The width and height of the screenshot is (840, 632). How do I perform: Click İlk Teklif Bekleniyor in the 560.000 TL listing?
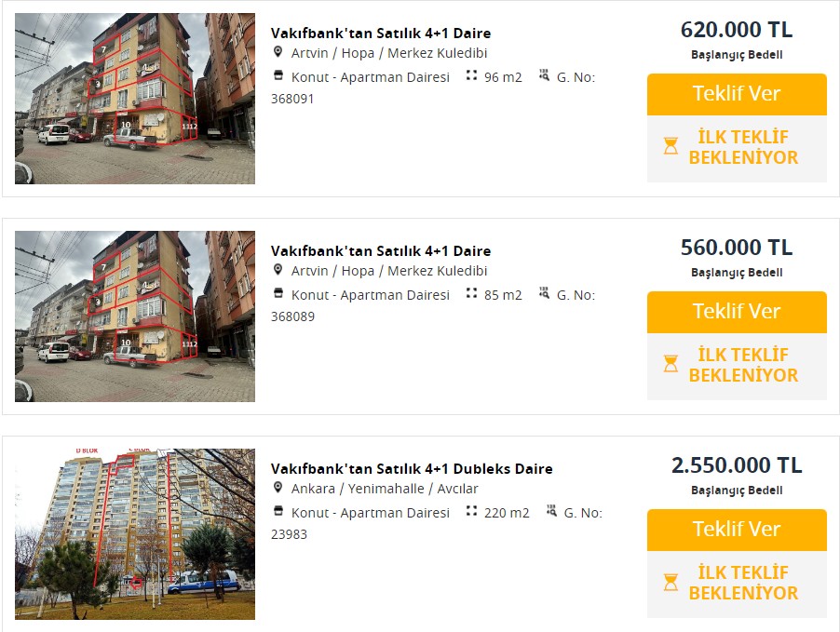tap(742, 365)
